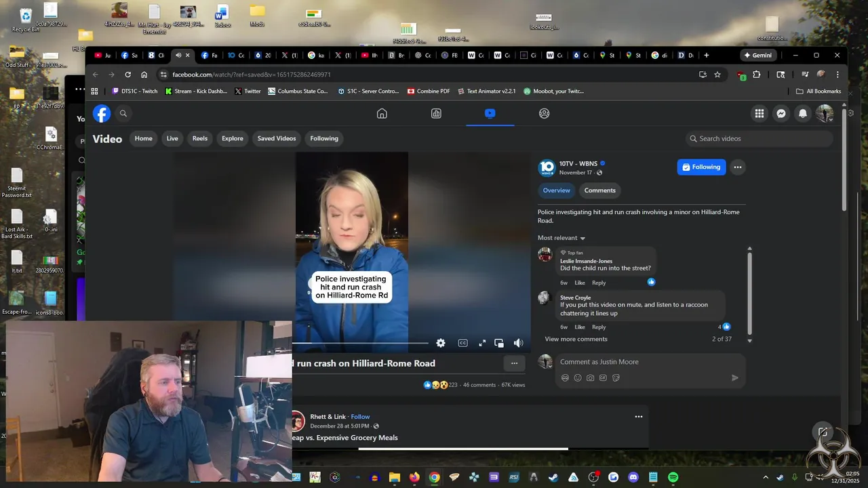Image resolution: width=868 pixels, height=488 pixels.
Task: Open the professional dashboard chart icon
Action: point(436,113)
